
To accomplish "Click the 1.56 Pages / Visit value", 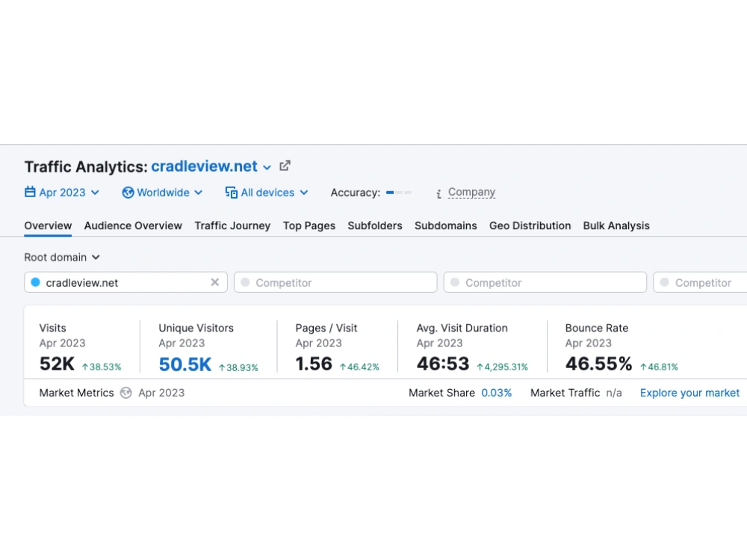I will [x=314, y=364].
